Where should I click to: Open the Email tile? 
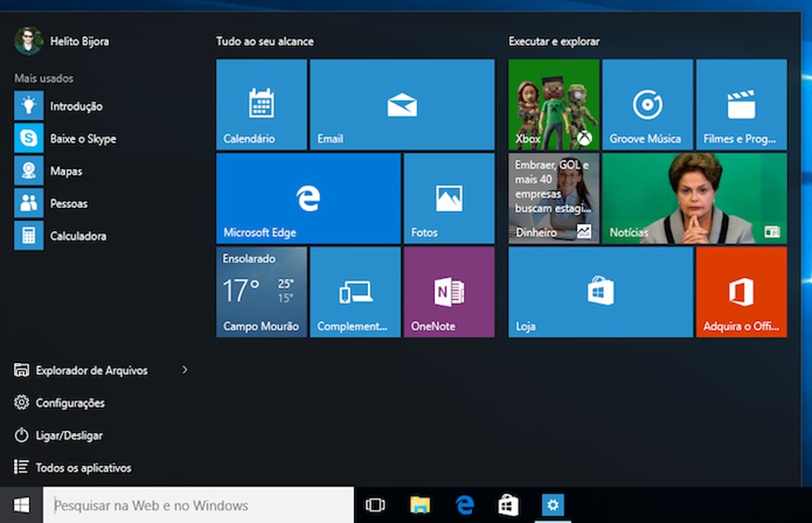tap(402, 105)
